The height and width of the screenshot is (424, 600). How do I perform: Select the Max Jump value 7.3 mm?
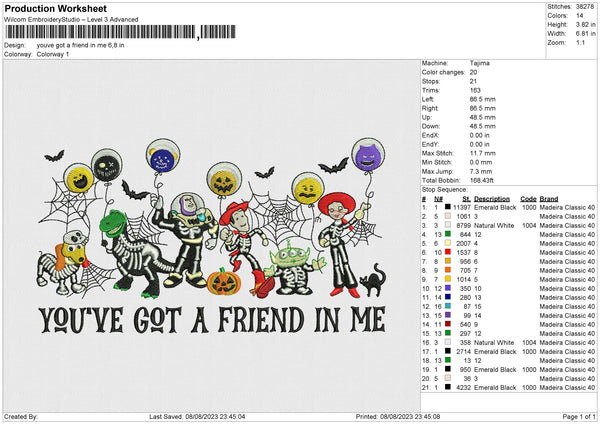481,171
